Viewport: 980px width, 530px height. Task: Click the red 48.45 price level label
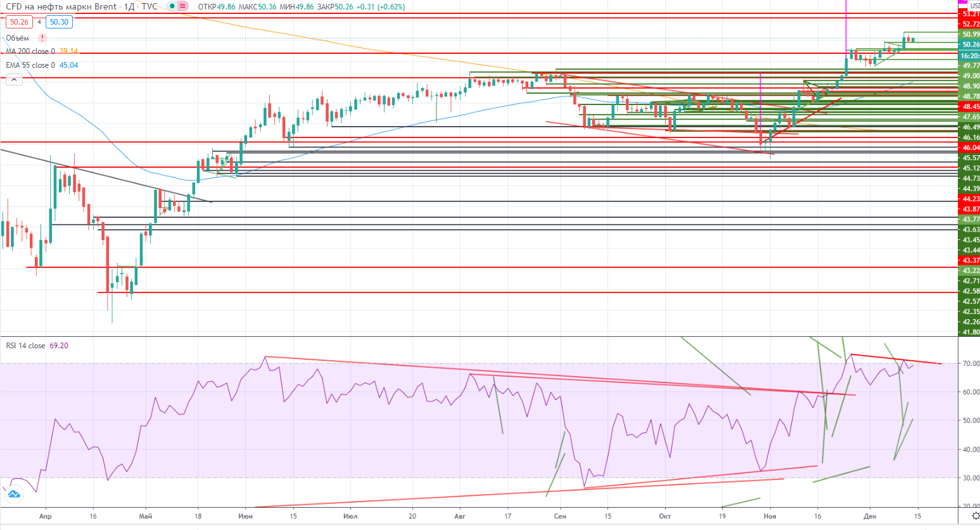point(970,106)
